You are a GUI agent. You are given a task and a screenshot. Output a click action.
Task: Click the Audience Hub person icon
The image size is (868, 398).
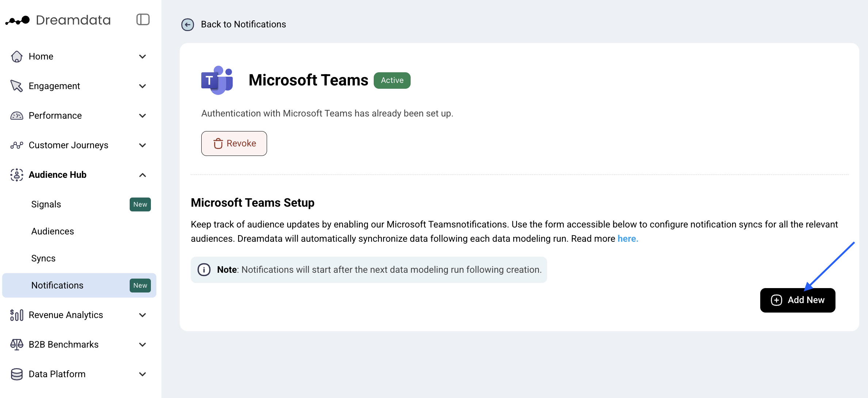[17, 175]
